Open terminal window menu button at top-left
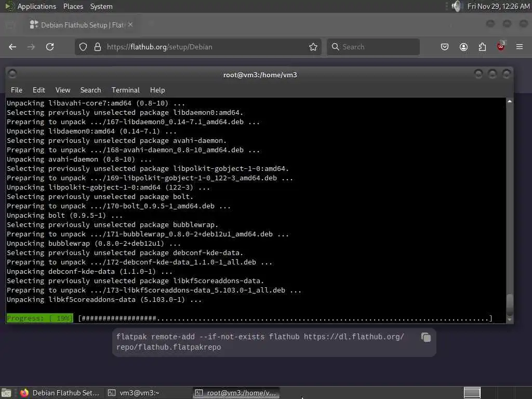 tap(12, 74)
